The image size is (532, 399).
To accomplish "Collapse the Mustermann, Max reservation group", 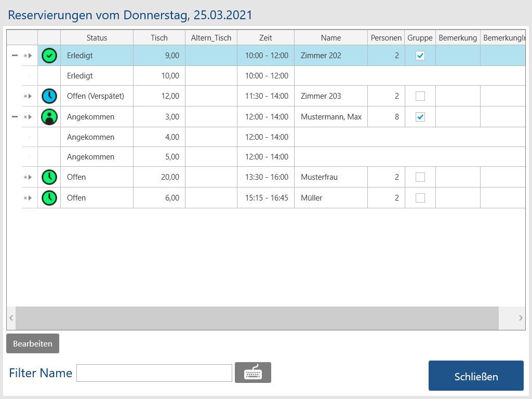I will coord(15,117).
